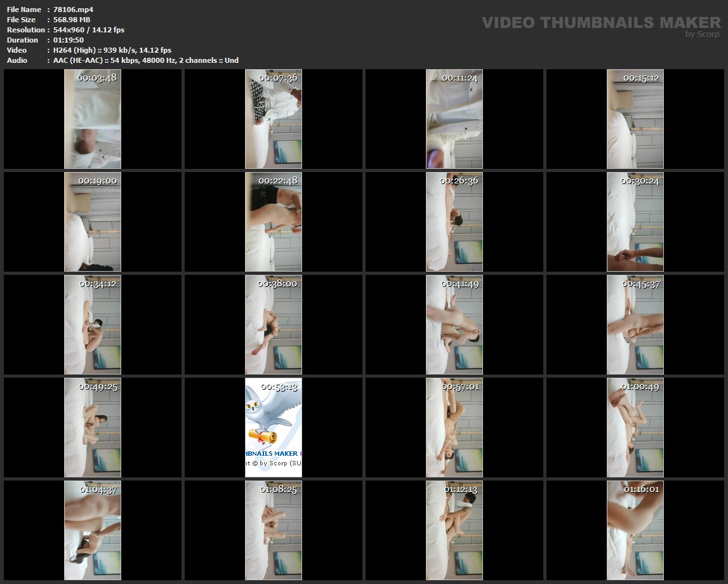Open the frame marked 00:53:13 with owl logo
The image size is (728, 584).
click(274, 427)
